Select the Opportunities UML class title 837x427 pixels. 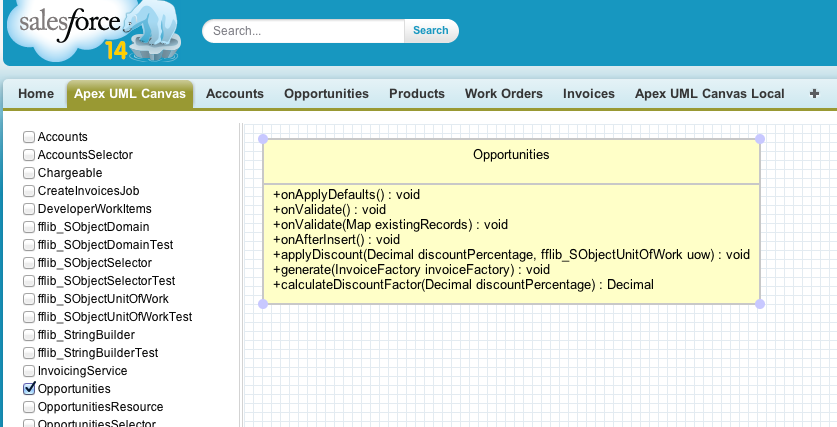(511, 155)
